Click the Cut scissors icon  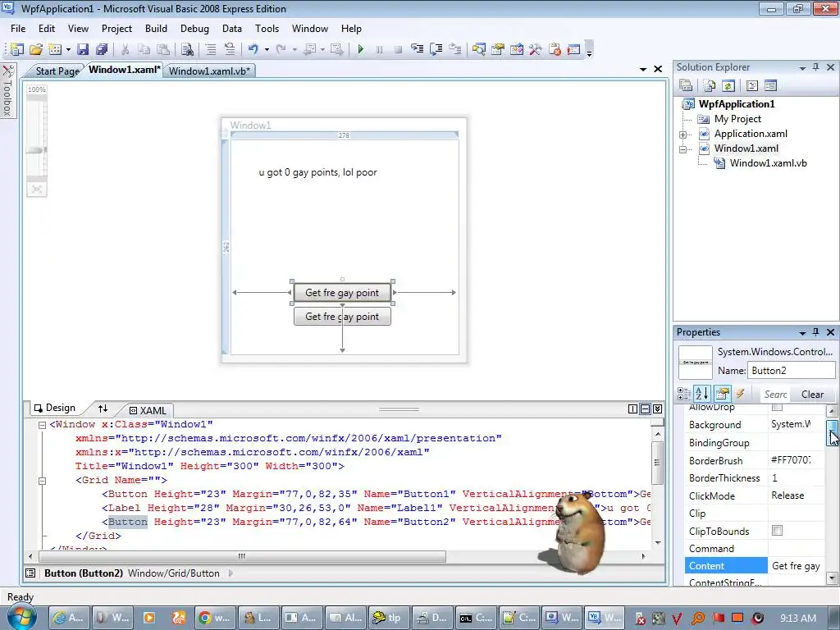tap(125, 50)
